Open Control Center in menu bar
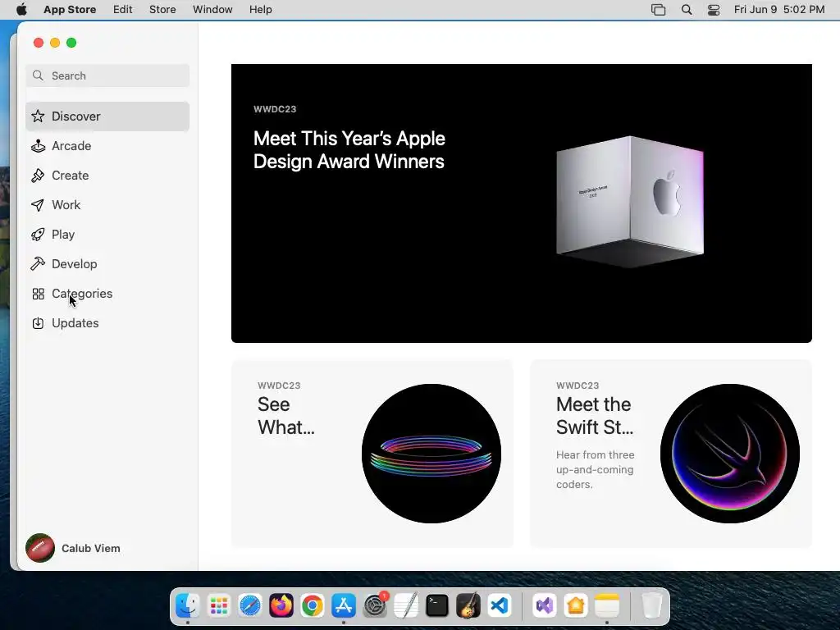840x630 pixels. pyautogui.click(x=714, y=10)
